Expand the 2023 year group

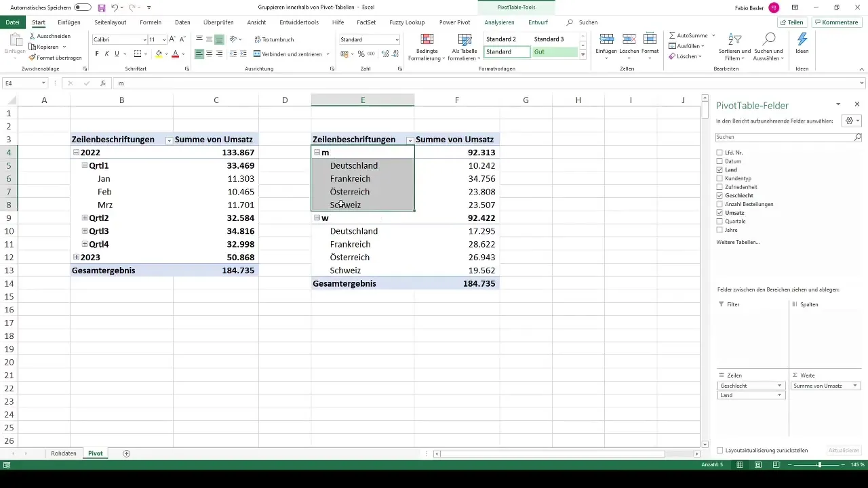coord(76,258)
